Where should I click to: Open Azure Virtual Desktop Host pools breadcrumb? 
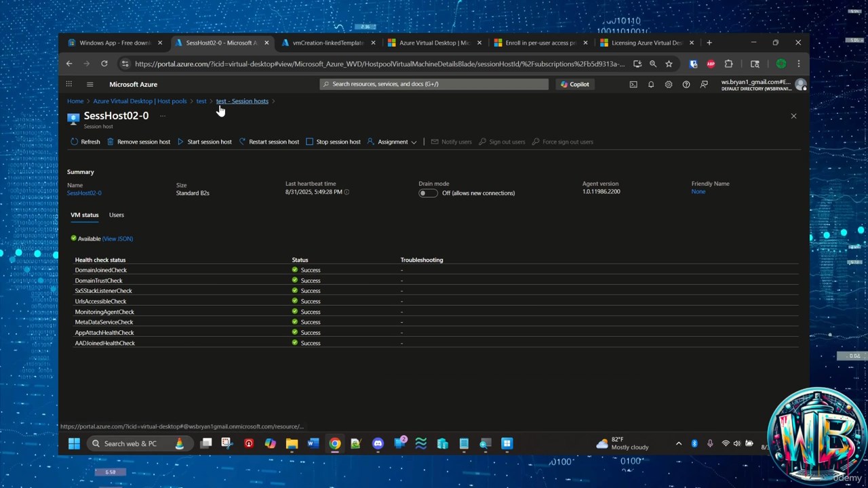(140, 101)
